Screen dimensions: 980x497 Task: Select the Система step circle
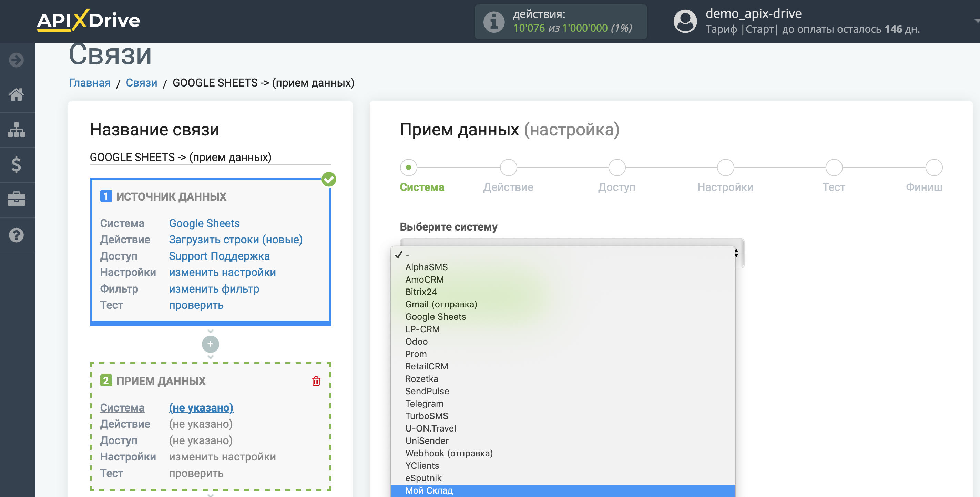tap(409, 168)
